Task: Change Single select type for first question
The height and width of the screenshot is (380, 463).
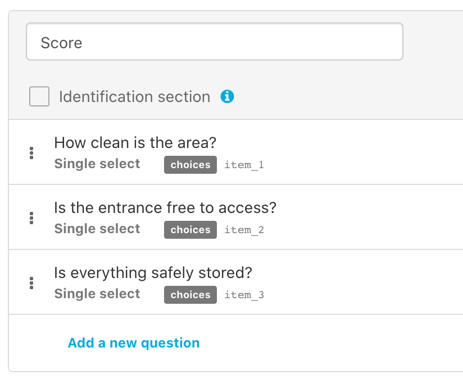Action: tap(97, 164)
